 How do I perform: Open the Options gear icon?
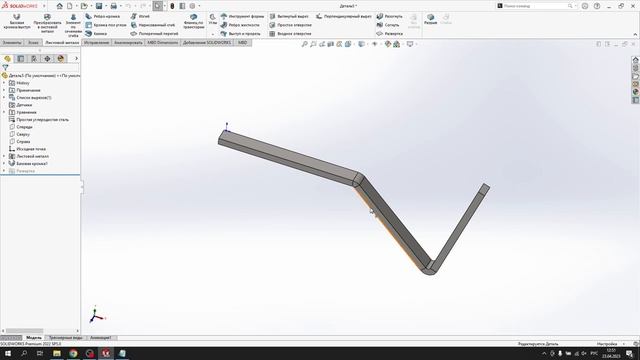click(x=192, y=6)
